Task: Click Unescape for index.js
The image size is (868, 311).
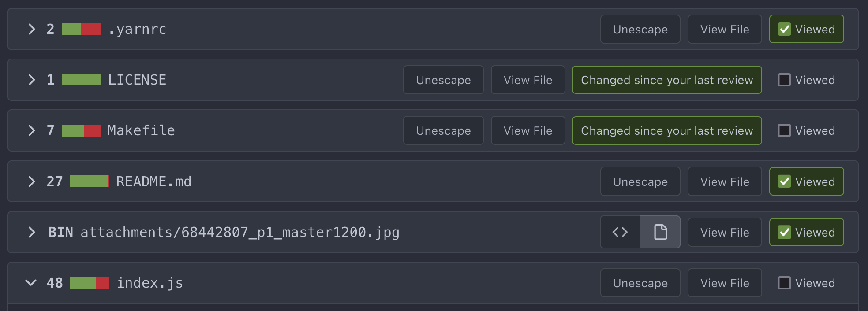Action: (x=640, y=283)
